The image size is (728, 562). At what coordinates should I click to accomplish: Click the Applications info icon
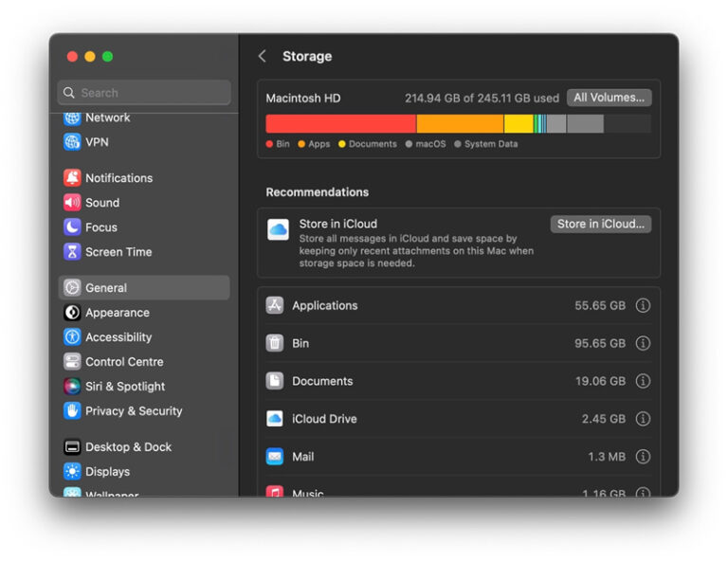(x=643, y=306)
